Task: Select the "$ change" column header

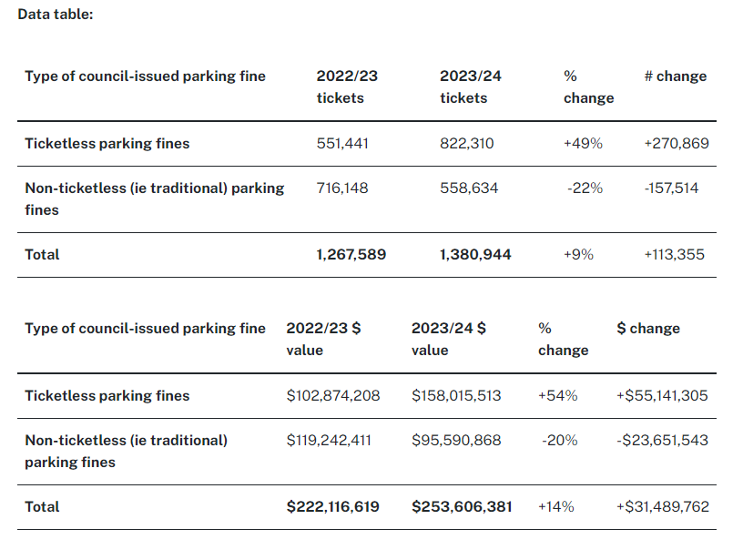Action: [648, 329]
